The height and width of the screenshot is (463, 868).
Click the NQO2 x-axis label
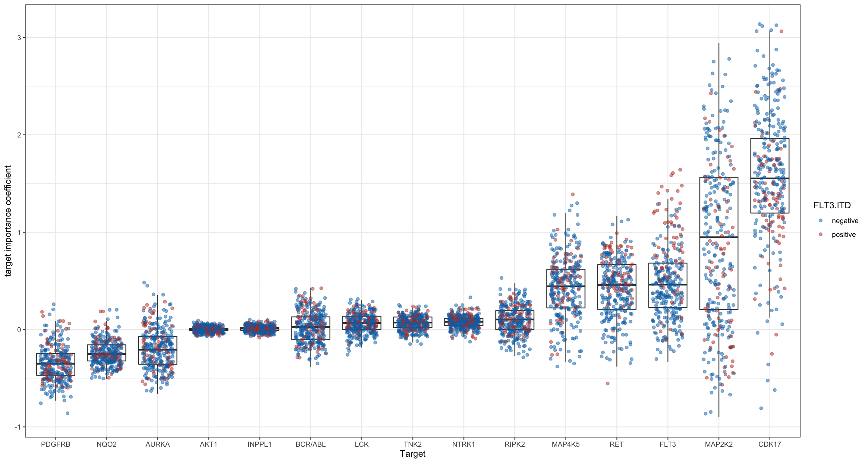pos(106,444)
